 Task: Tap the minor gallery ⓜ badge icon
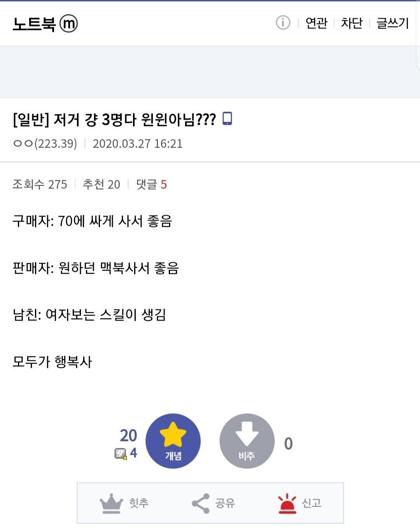click(68, 24)
